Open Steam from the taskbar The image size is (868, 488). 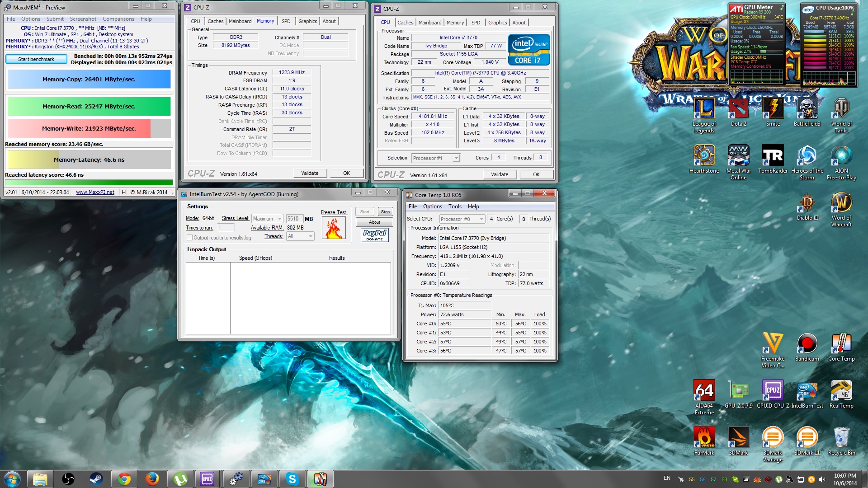[96, 479]
